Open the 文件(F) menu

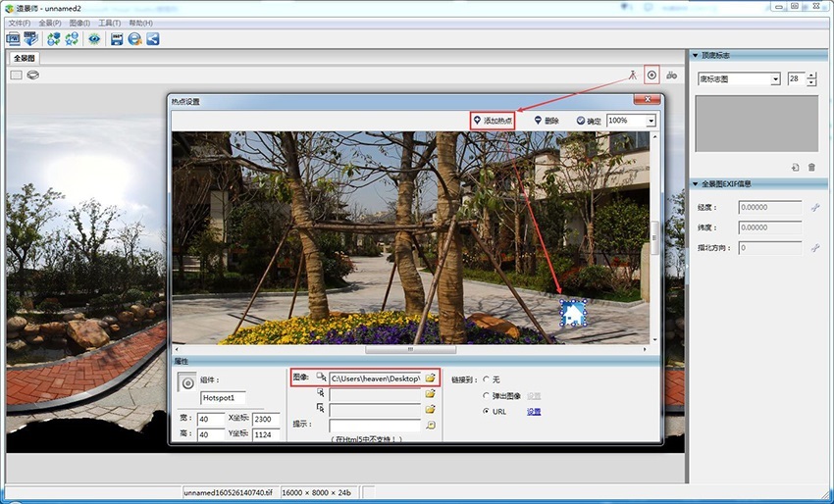pyautogui.click(x=20, y=22)
